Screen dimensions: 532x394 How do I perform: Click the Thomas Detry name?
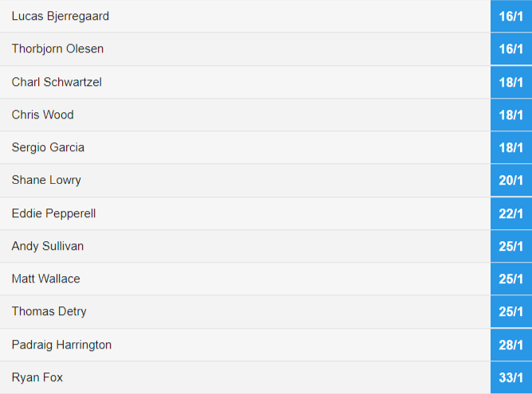click(49, 311)
